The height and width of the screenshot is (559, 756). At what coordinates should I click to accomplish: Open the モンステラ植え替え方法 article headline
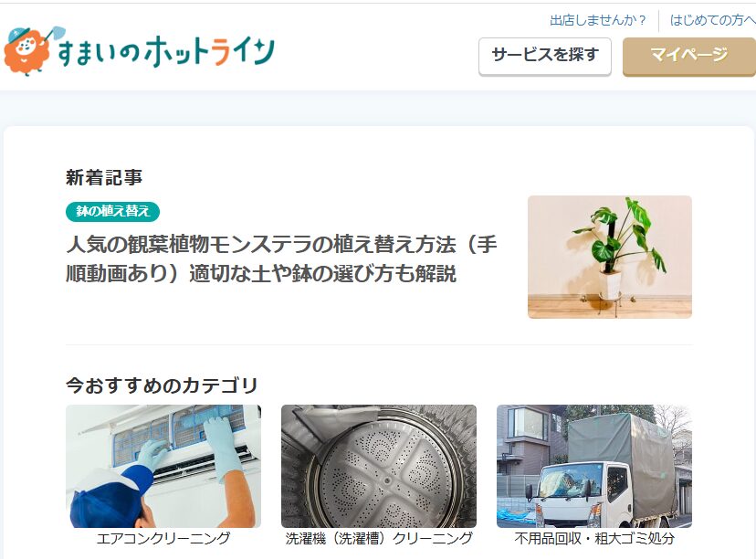281,259
